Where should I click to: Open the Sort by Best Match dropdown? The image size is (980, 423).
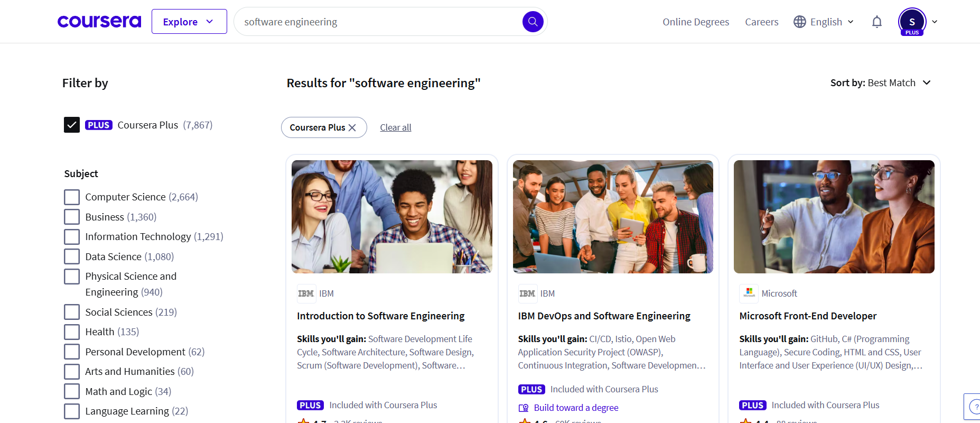[x=880, y=83]
